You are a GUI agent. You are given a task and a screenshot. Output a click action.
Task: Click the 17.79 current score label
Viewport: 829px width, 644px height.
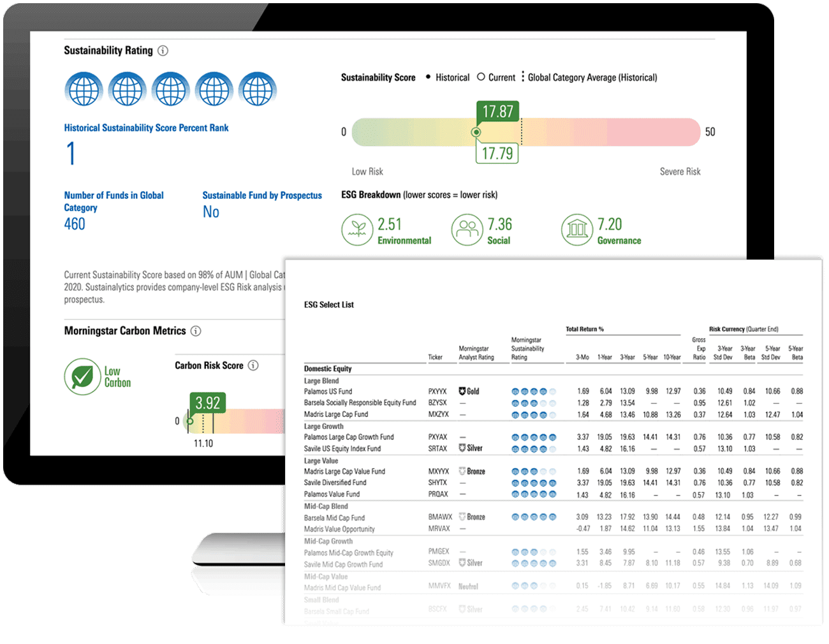pos(497,153)
